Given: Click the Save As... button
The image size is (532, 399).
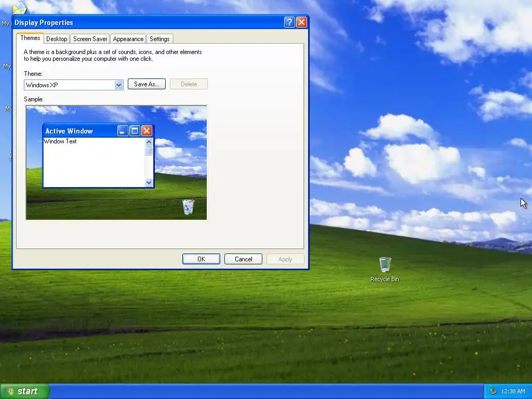Looking at the screenshot, I should (x=147, y=84).
